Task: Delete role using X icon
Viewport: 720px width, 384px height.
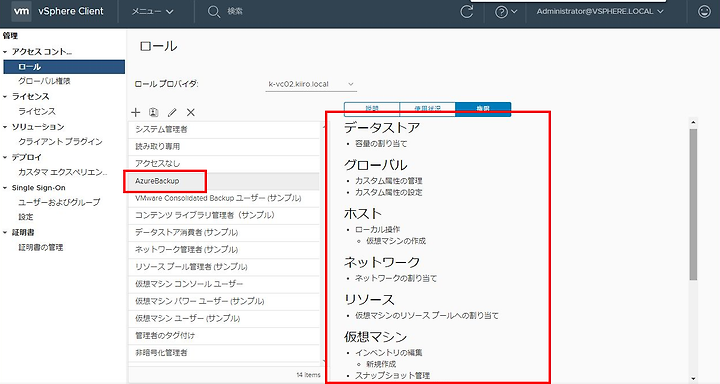Action: (191, 112)
